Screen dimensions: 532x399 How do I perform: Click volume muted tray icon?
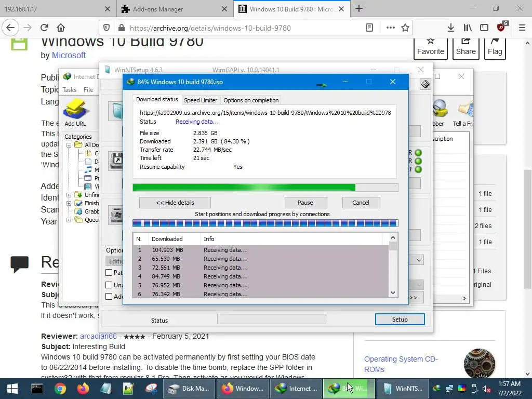pyautogui.click(x=486, y=389)
